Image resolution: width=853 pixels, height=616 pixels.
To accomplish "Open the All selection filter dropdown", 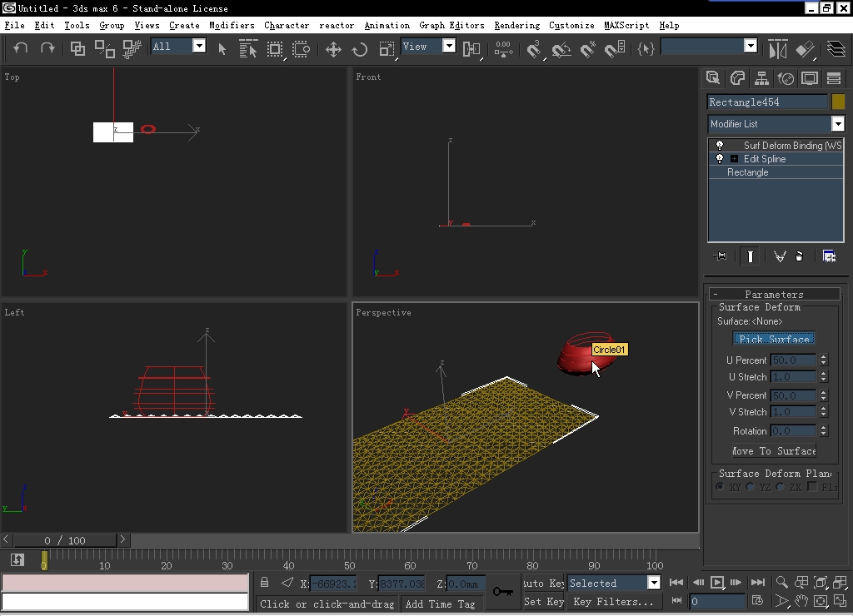I will click(199, 47).
